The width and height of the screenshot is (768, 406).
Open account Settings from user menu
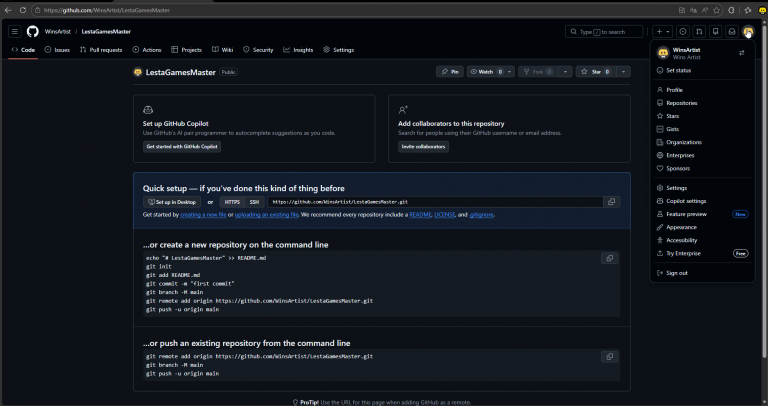[x=702, y=188]
